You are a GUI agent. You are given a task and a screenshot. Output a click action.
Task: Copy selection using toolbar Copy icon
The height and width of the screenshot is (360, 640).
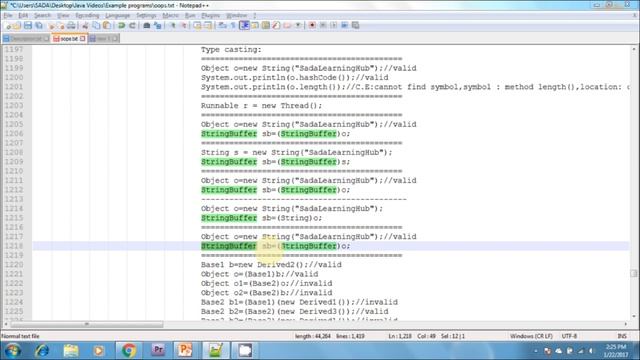96,25
